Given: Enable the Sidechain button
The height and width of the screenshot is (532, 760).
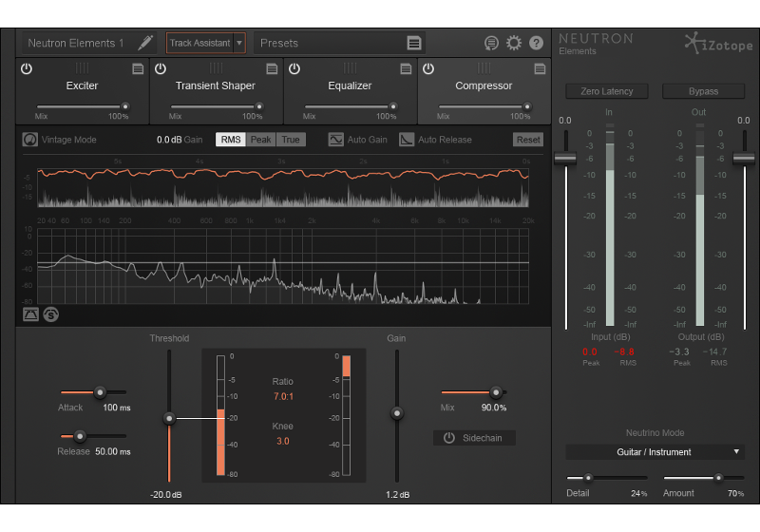Looking at the screenshot, I should point(474,438).
